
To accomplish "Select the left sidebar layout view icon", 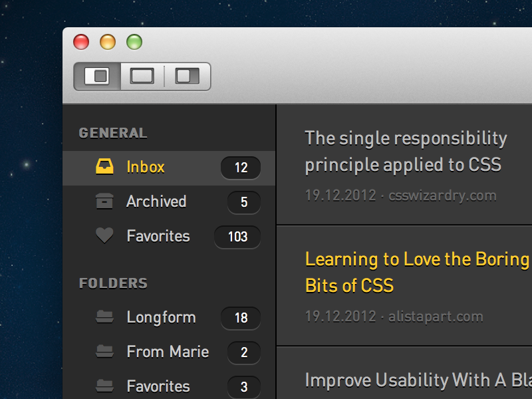I will point(97,76).
